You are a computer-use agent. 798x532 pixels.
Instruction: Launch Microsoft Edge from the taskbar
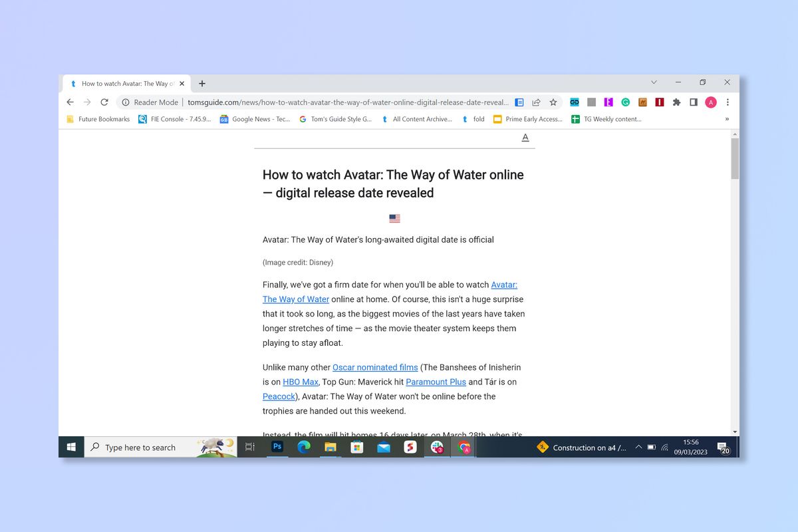pyautogui.click(x=304, y=447)
